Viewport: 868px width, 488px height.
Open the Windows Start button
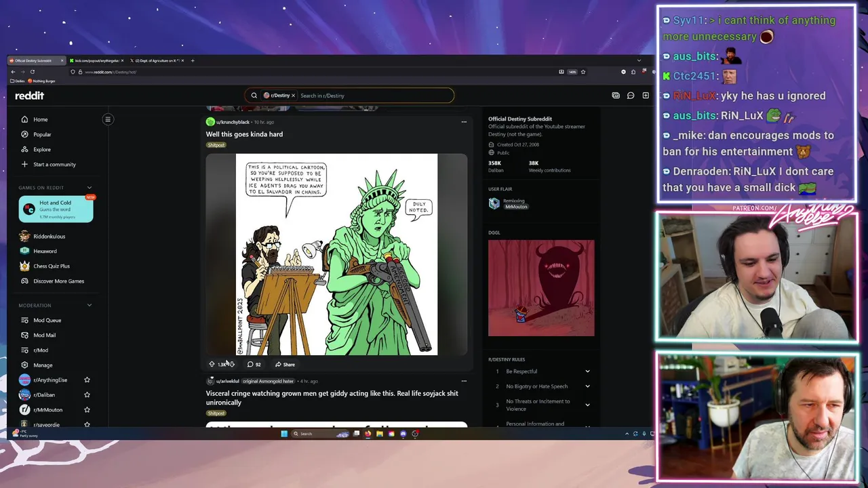click(x=284, y=434)
